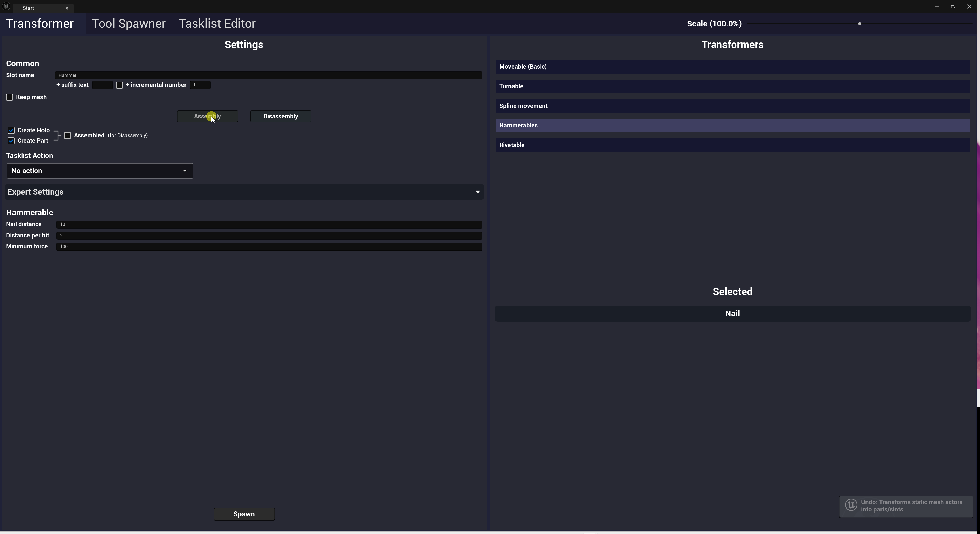Click the Nail distance input field

tap(268, 224)
